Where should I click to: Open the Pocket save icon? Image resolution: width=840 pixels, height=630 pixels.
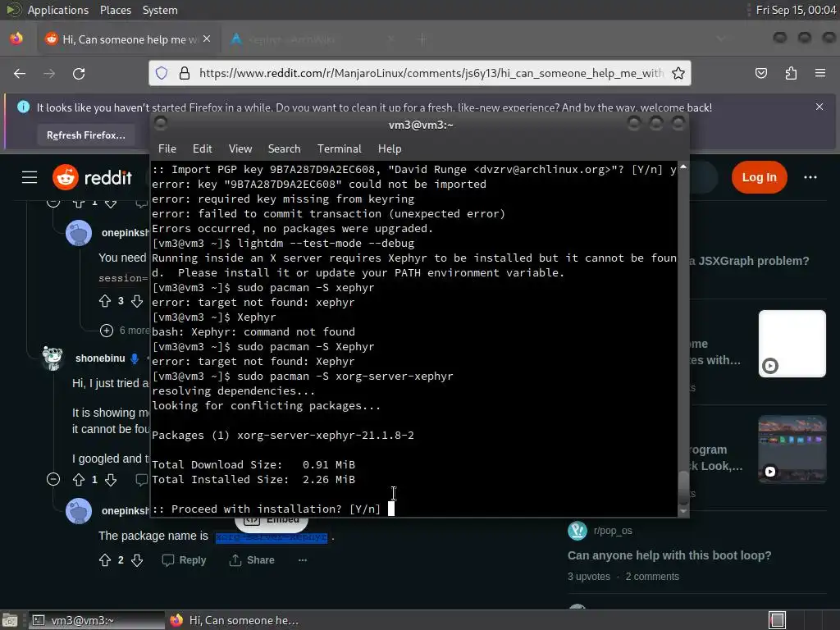click(x=760, y=73)
